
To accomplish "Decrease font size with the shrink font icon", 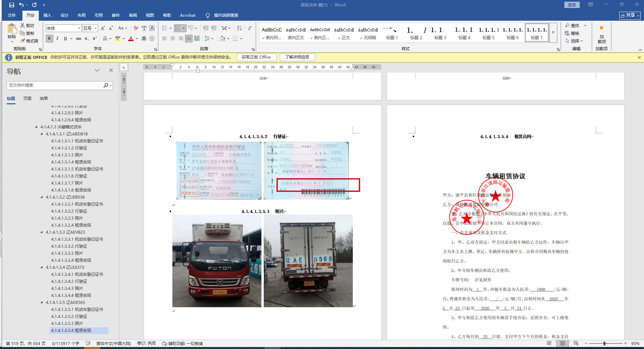I will pos(111,28).
